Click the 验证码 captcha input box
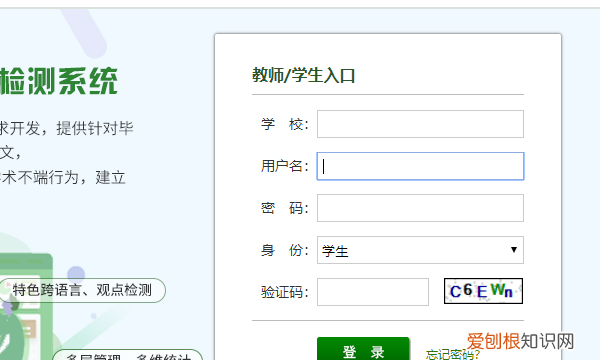Viewport: 600px width, 360px height. 373,292
